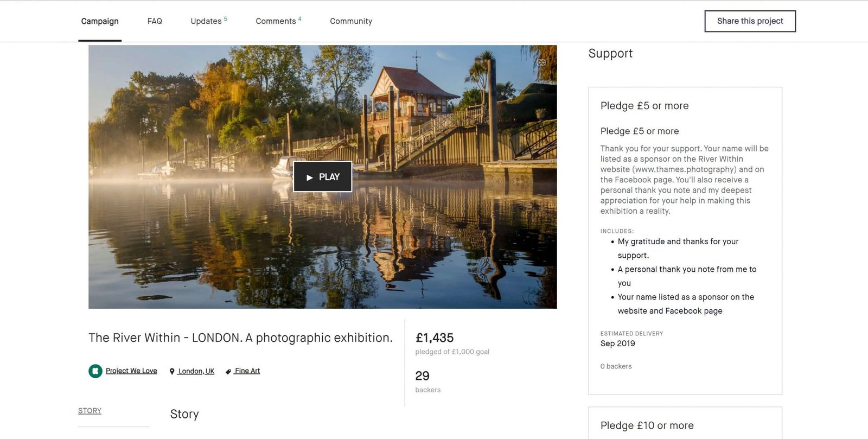Click the play triangle inside the dark button
The image size is (868, 439).
309,177
